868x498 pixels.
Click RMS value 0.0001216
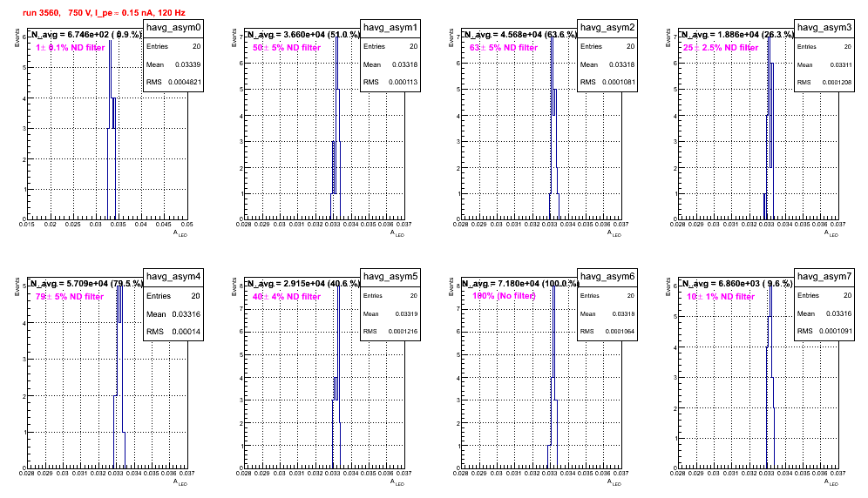tap(403, 332)
